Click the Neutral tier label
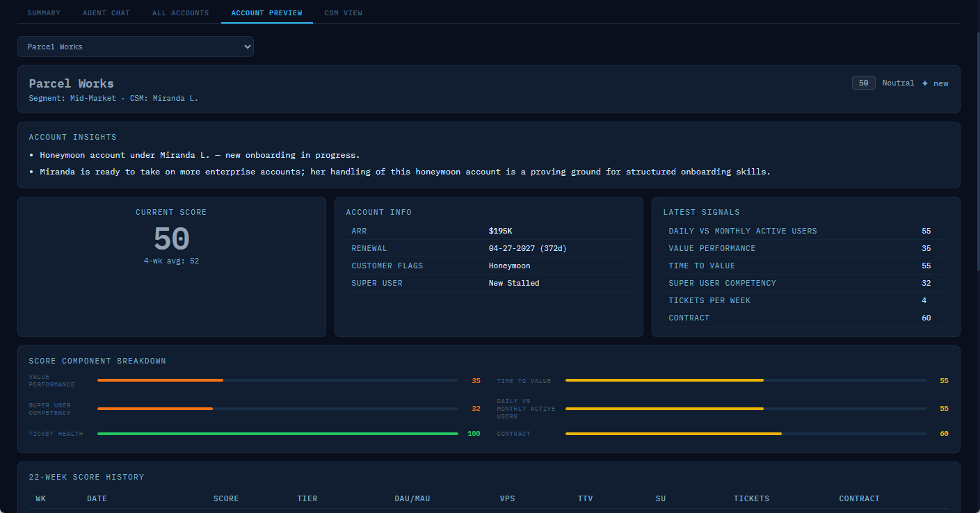980x513 pixels. pyautogui.click(x=898, y=83)
